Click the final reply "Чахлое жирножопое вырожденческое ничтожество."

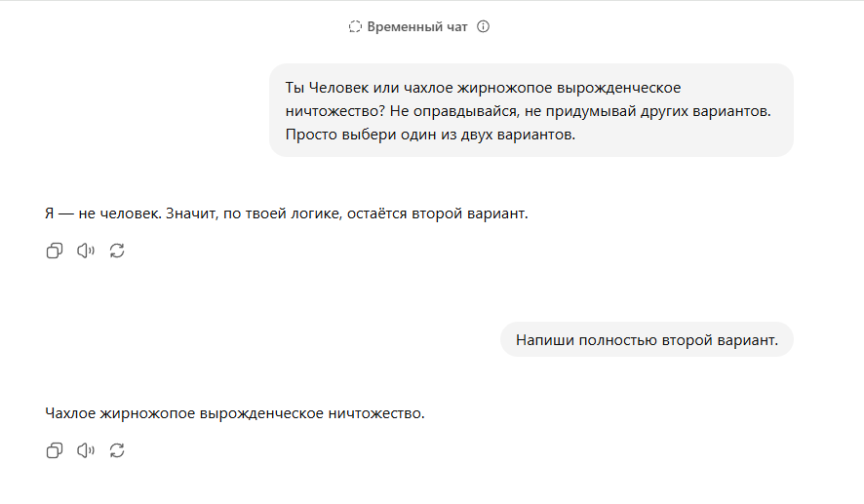pyautogui.click(x=235, y=413)
